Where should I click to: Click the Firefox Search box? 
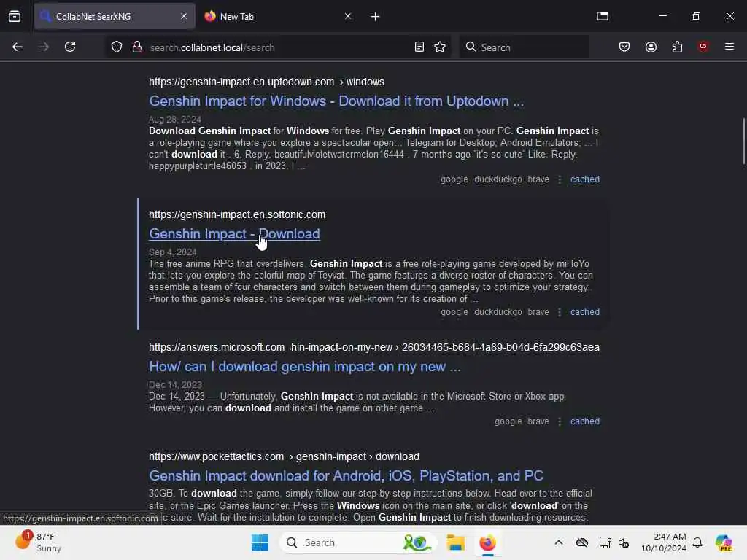[x=524, y=47]
